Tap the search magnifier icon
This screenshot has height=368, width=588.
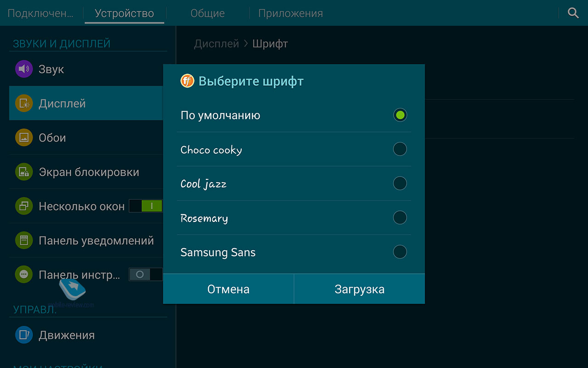pos(573,13)
